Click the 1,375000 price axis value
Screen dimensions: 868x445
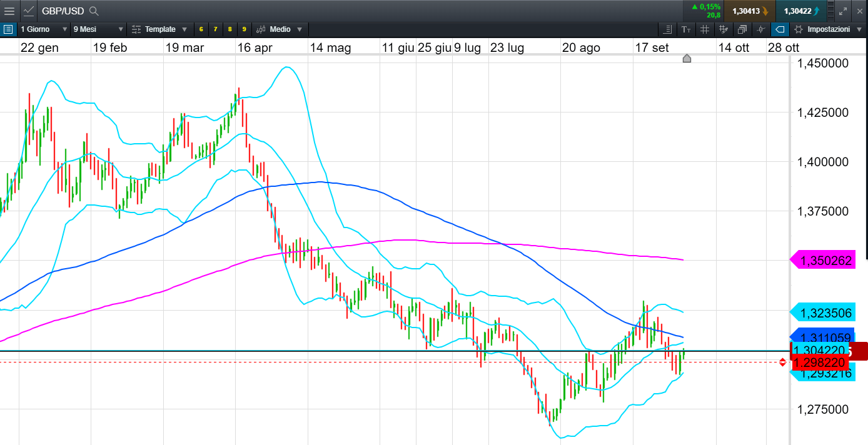[823, 211]
